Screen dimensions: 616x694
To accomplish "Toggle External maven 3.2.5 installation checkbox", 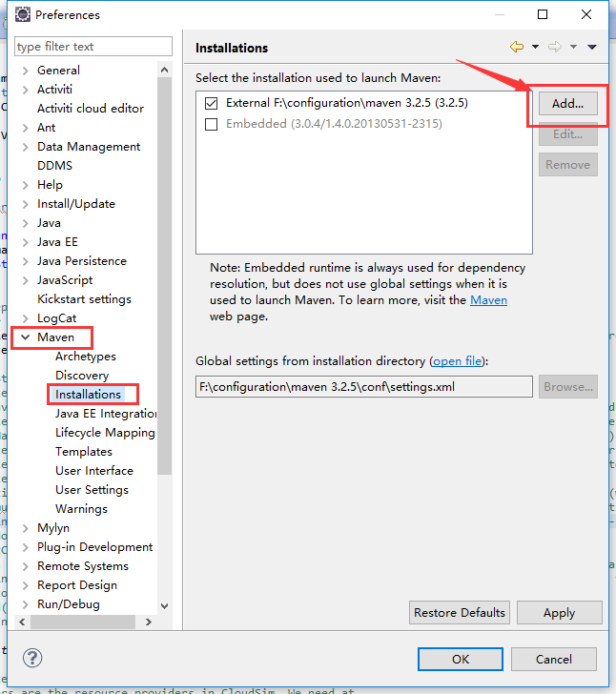I will tap(212, 104).
